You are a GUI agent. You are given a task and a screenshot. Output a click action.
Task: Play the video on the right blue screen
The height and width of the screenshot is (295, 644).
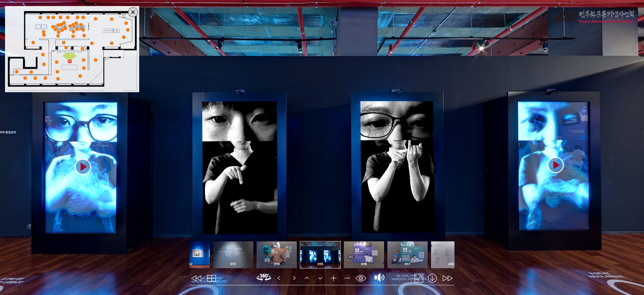pyautogui.click(x=556, y=165)
